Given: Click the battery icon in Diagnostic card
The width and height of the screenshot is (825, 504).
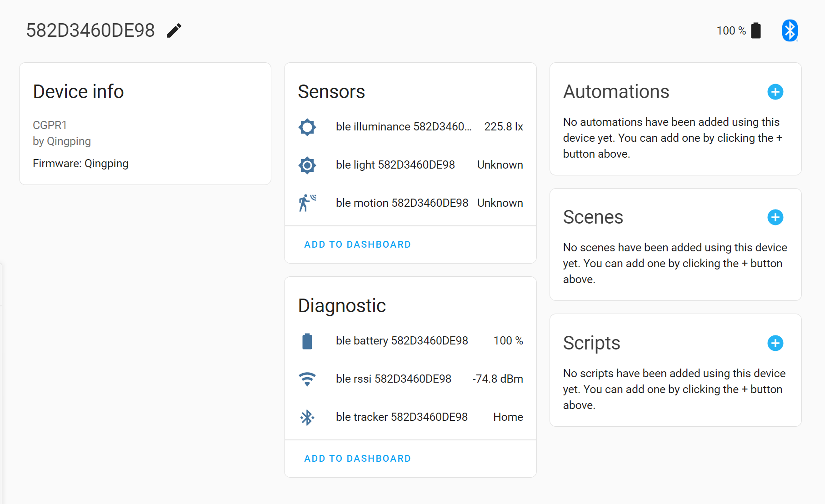Looking at the screenshot, I should click(307, 341).
